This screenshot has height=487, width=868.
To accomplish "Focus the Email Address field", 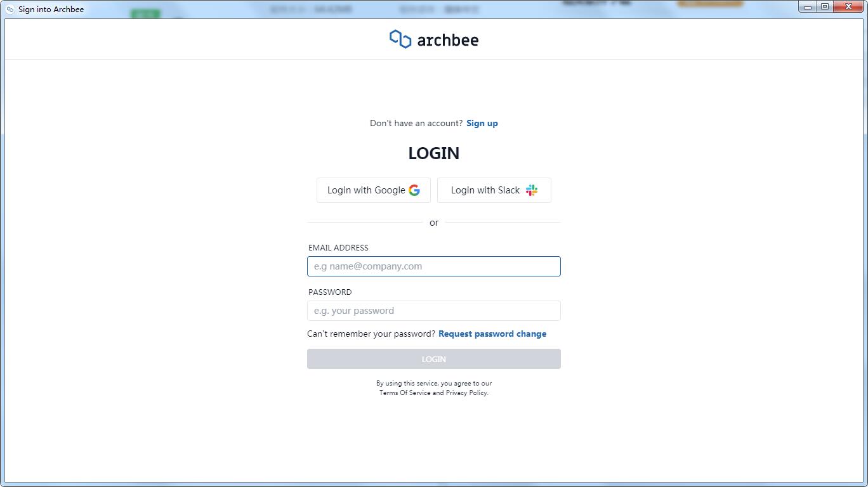I will pos(434,266).
